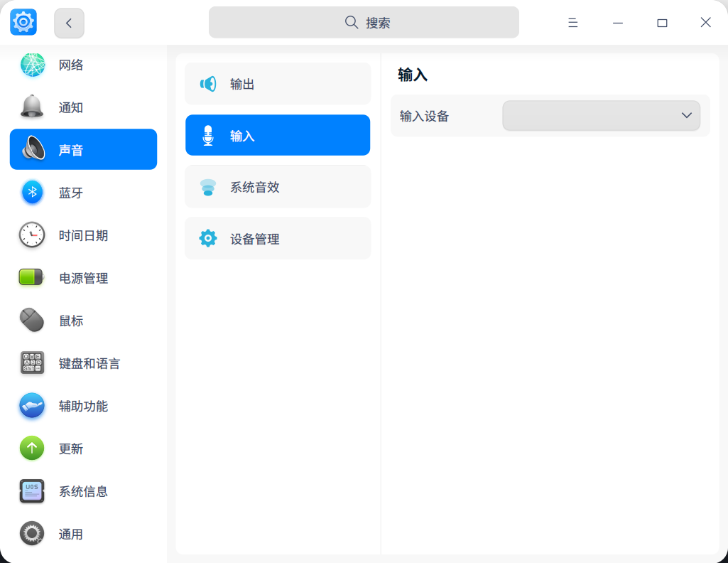Switch to the 设备管理 page
The width and height of the screenshot is (728, 563).
(278, 238)
